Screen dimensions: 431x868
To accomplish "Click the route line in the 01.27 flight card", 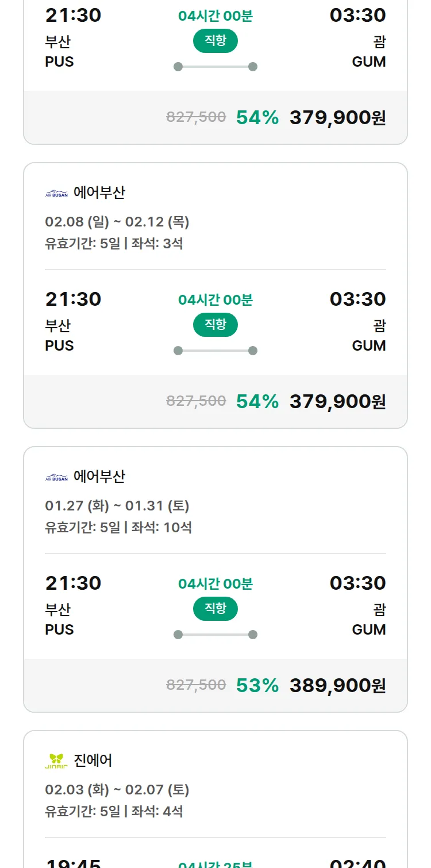I will point(215,635).
